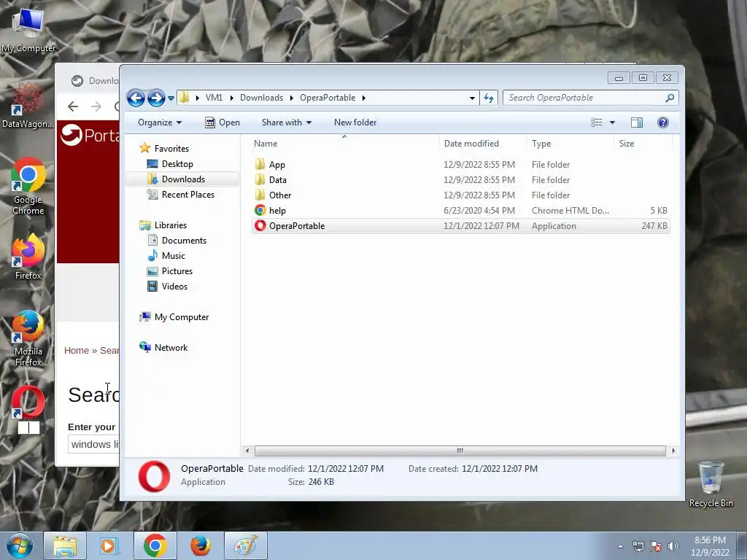This screenshot has height=560, width=747.
Task: Open the Music library
Action: 174,256
